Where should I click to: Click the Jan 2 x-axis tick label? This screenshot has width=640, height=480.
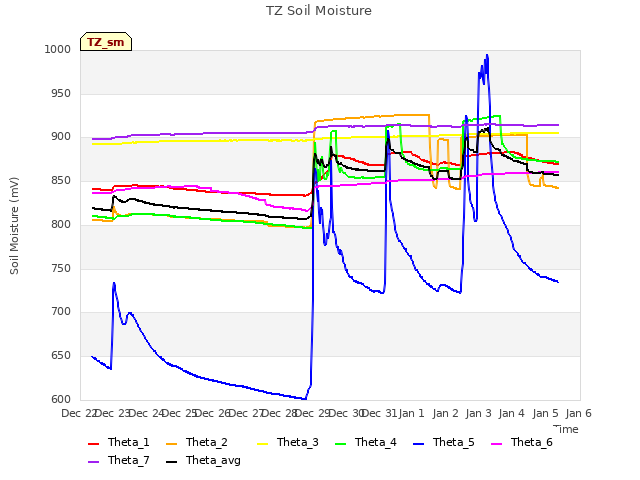pyautogui.click(x=445, y=413)
